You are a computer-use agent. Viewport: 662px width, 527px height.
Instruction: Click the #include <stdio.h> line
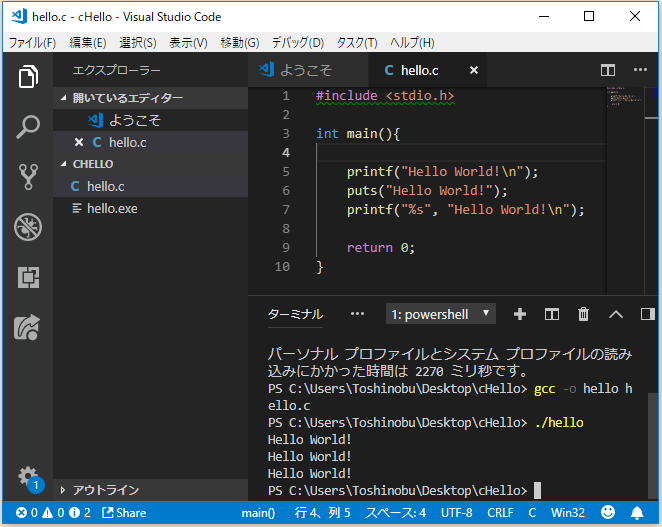point(385,96)
